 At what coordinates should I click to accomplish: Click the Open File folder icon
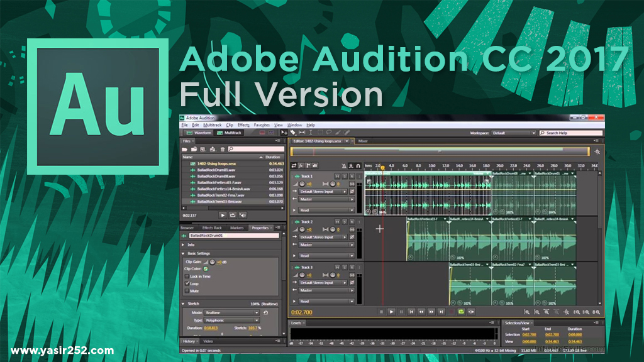(185, 149)
